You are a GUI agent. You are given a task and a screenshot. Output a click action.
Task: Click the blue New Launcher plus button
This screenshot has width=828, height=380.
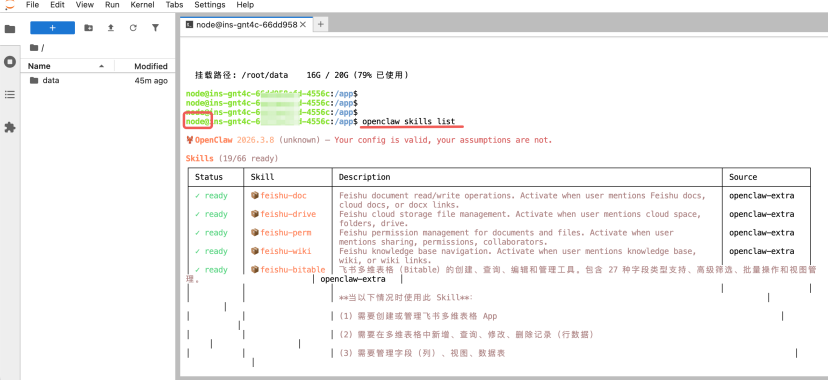click(x=52, y=27)
